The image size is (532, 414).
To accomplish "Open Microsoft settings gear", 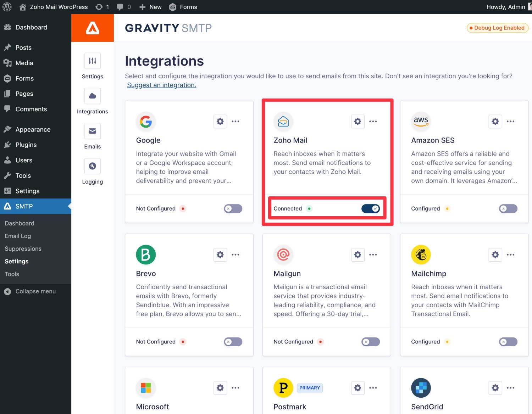I will click(x=220, y=388).
